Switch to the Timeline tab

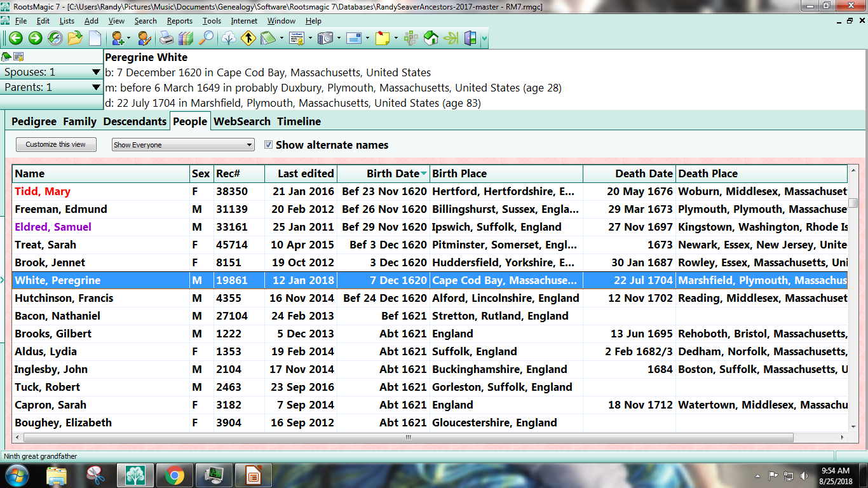(299, 121)
